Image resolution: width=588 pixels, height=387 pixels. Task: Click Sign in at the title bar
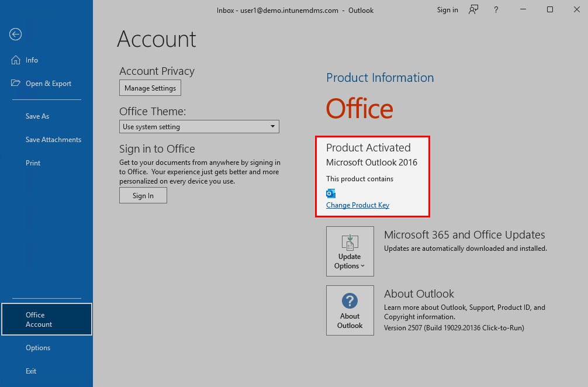tap(447, 10)
